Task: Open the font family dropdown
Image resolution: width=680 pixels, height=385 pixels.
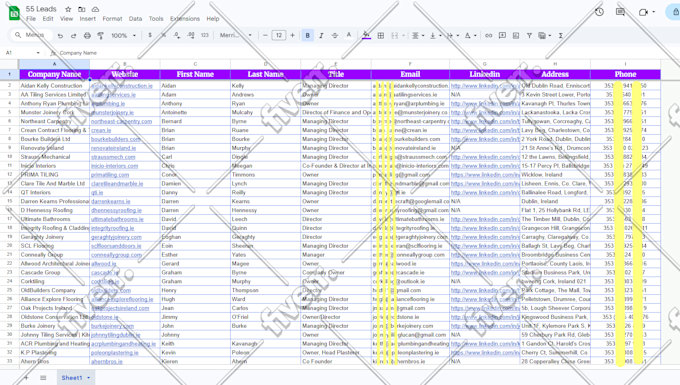Action: pos(235,35)
